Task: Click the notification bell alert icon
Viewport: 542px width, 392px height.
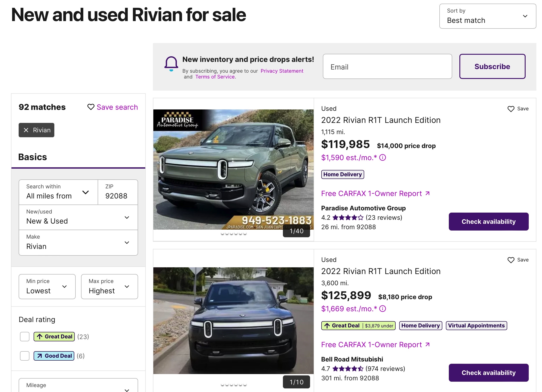Action: pyautogui.click(x=171, y=64)
